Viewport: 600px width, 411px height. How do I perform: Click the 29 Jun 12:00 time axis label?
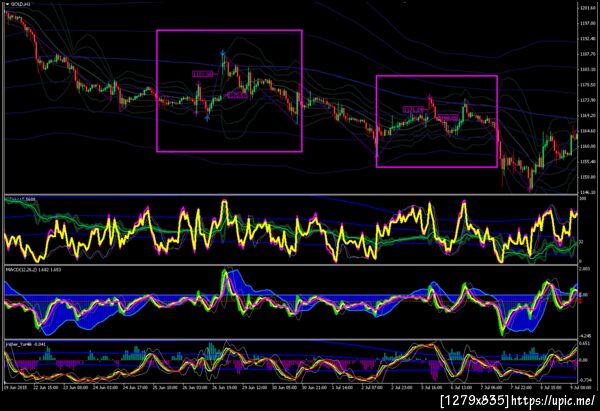click(x=254, y=387)
